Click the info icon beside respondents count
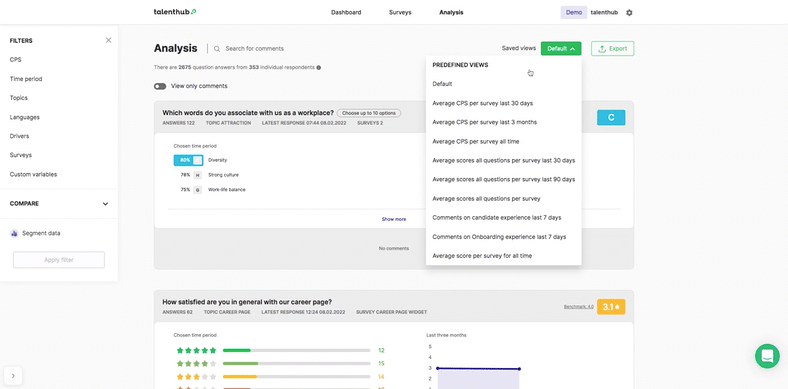Image resolution: width=788 pixels, height=389 pixels. (x=319, y=67)
